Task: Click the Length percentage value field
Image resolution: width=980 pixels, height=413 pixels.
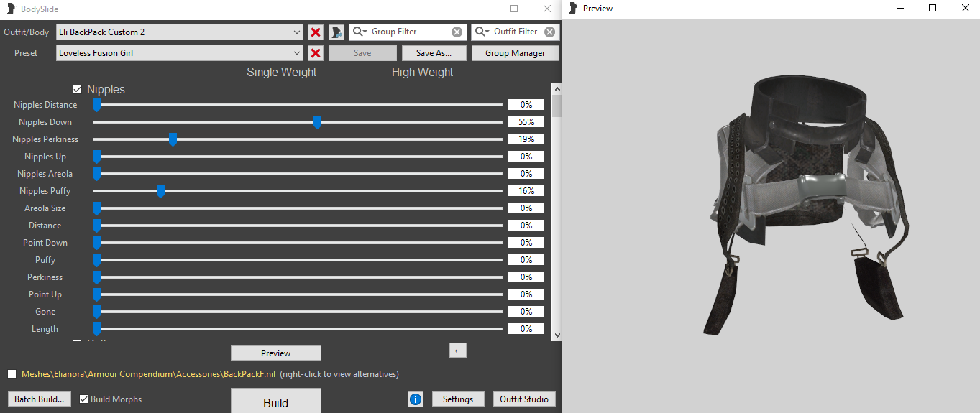Action: pos(526,329)
